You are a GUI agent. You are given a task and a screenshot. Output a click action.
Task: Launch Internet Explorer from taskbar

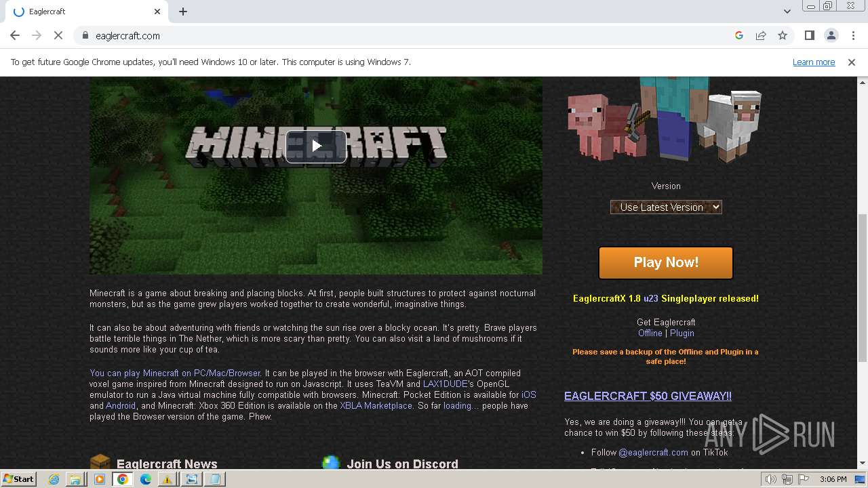(54, 479)
